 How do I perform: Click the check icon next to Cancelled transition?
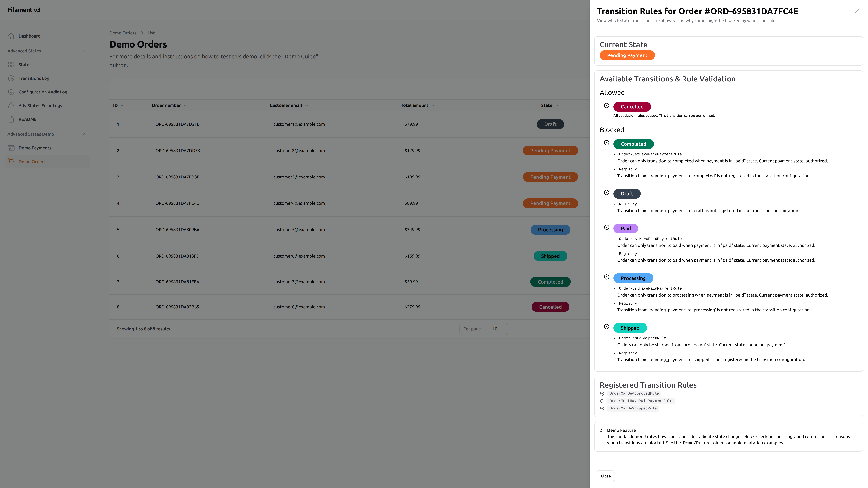[606, 105]
